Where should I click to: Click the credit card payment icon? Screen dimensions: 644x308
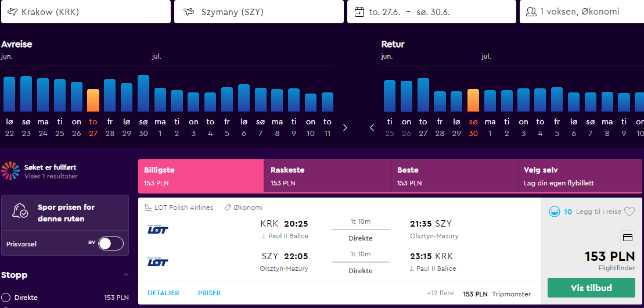[x=627, y=238]
